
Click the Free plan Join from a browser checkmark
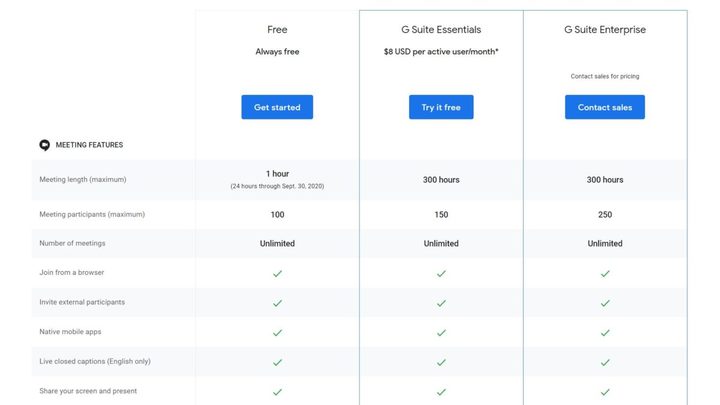(x=277, y=273)
